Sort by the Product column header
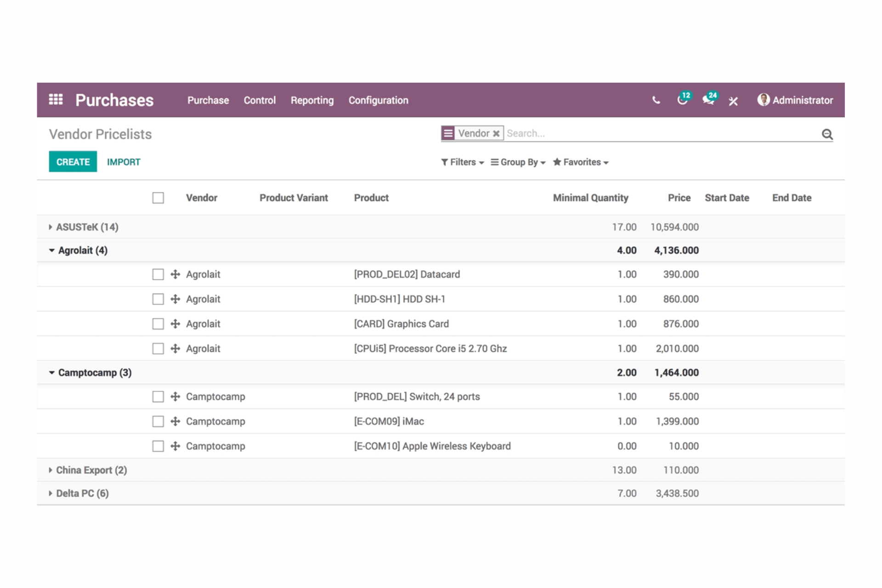The image size is (882, 588). click(371, 198)
